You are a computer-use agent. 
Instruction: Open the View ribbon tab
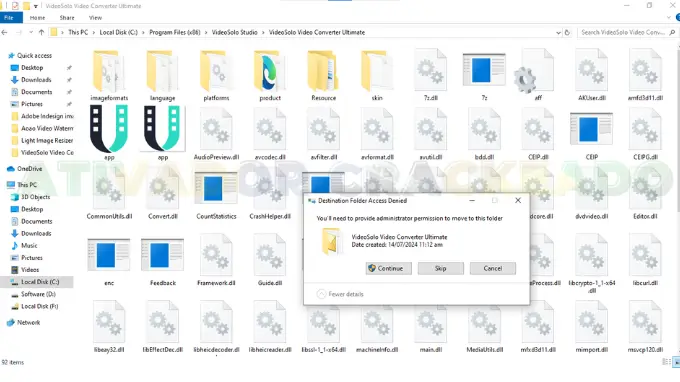pos(95,18)
